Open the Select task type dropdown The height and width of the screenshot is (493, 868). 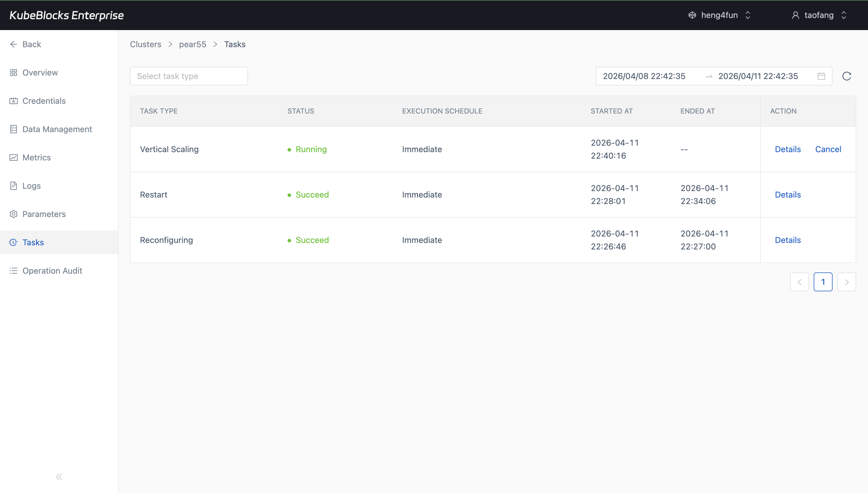pos(188,76)
